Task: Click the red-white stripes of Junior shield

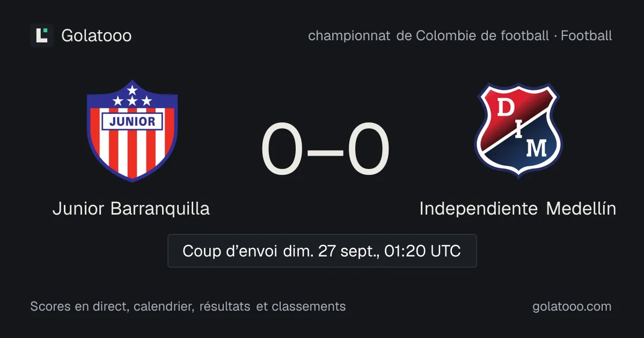Action: point(132,153)
